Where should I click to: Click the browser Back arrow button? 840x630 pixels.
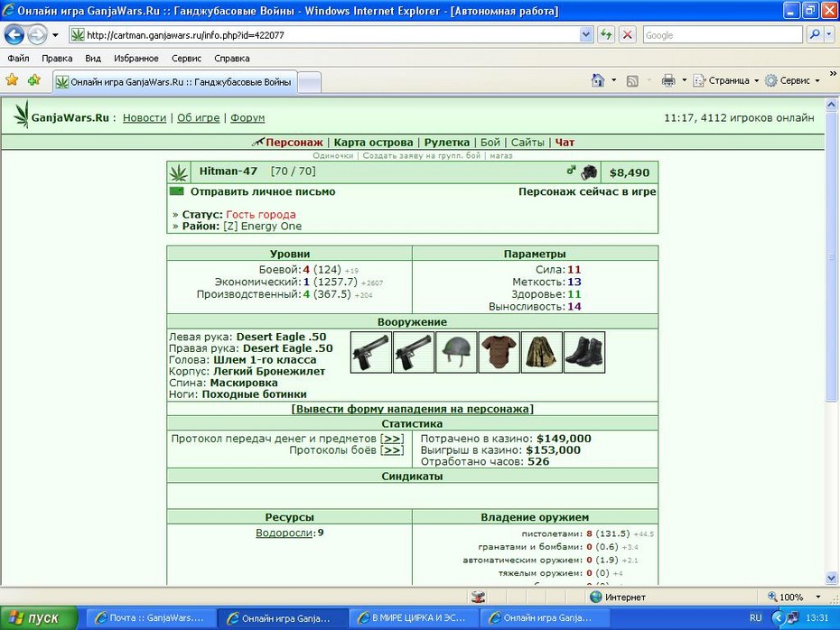[14, 35]
